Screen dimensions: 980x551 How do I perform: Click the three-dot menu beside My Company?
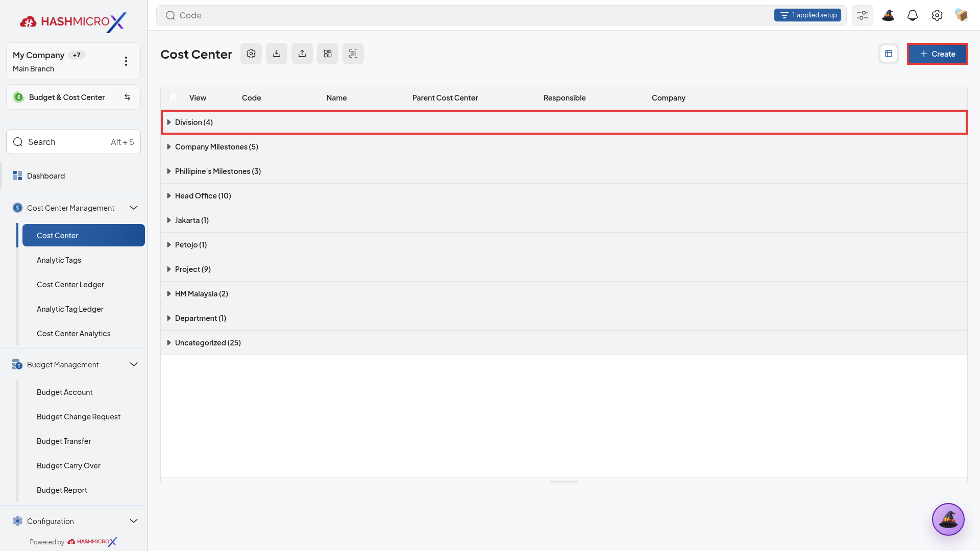(x=126, y=61)
